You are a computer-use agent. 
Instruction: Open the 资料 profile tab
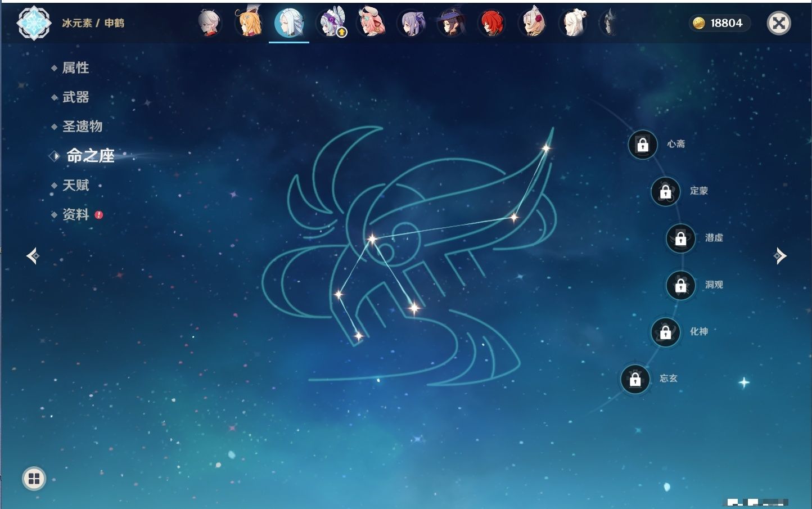(x=75, y=214)
